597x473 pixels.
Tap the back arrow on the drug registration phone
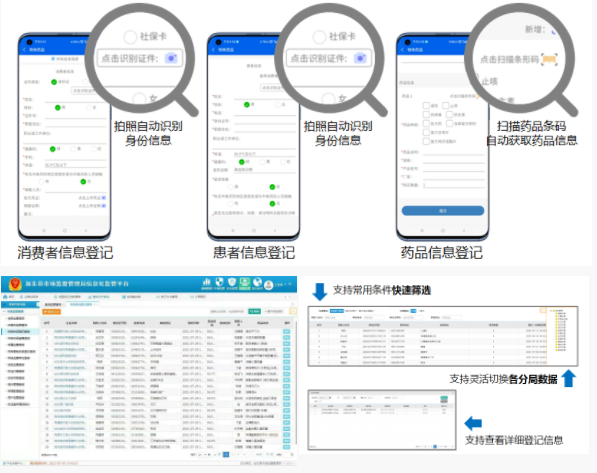[x=402, y=50]
